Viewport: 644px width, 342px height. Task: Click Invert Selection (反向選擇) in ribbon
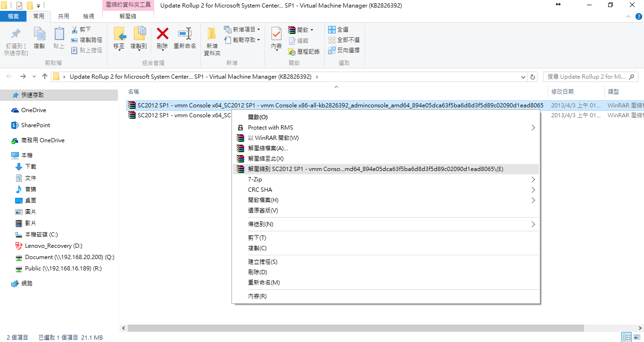point(344,50)
